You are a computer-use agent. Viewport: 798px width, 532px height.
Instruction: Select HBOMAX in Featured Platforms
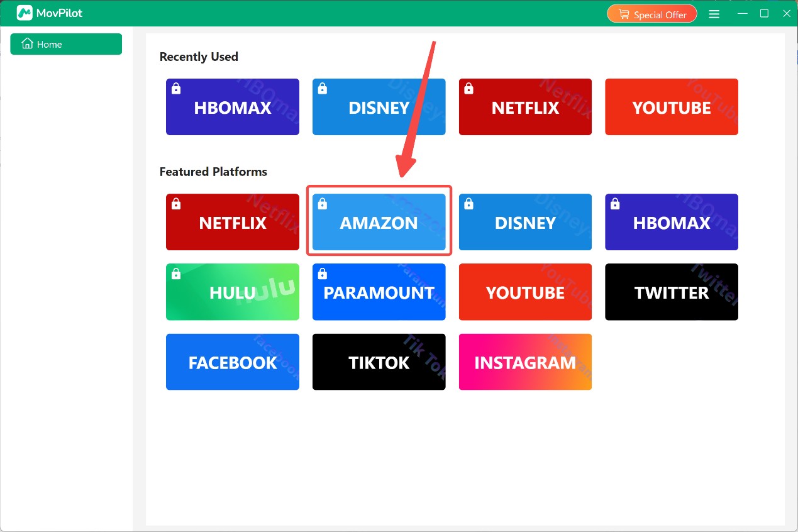672,222
